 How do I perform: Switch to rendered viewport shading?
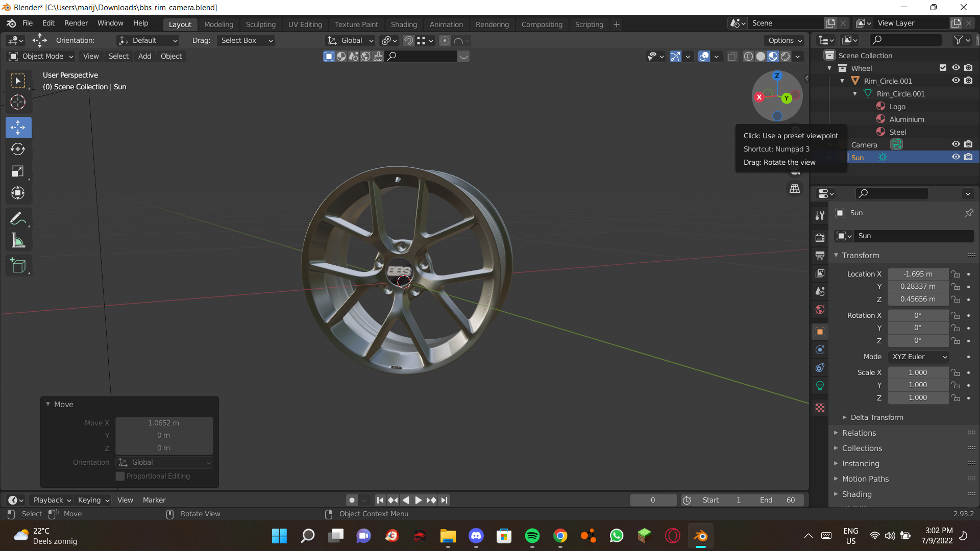786,56
